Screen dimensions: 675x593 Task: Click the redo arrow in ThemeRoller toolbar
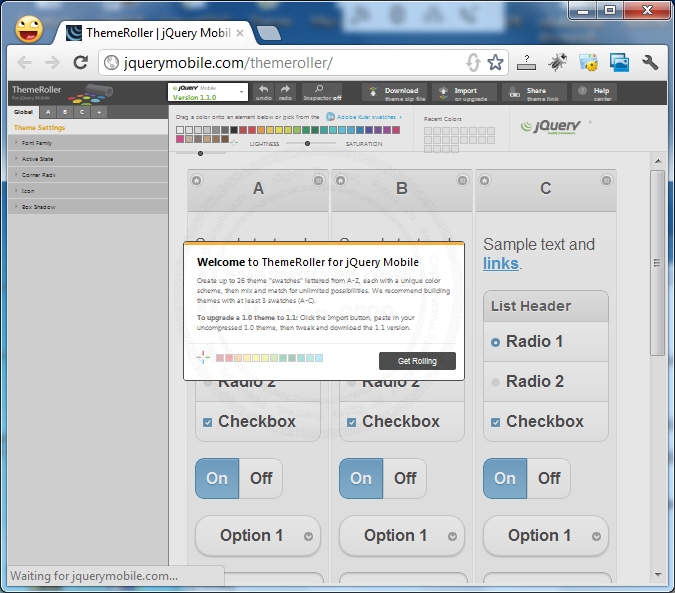click(285, 92)
